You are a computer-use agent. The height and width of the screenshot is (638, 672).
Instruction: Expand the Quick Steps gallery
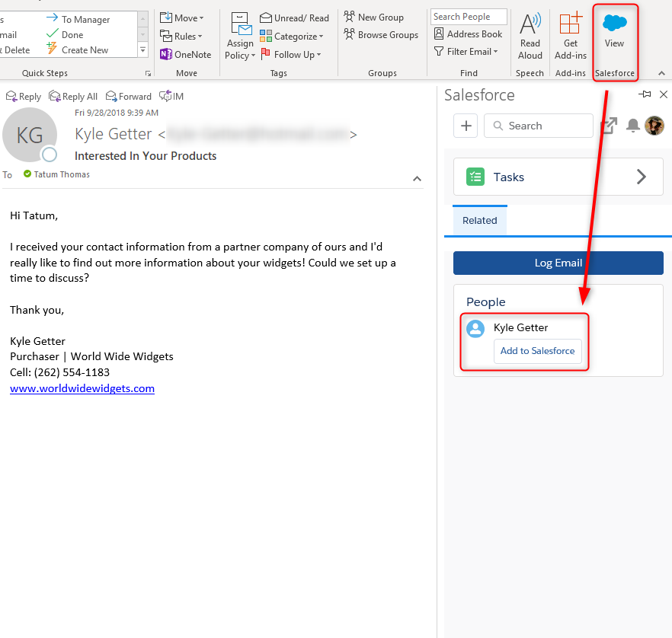143,50
